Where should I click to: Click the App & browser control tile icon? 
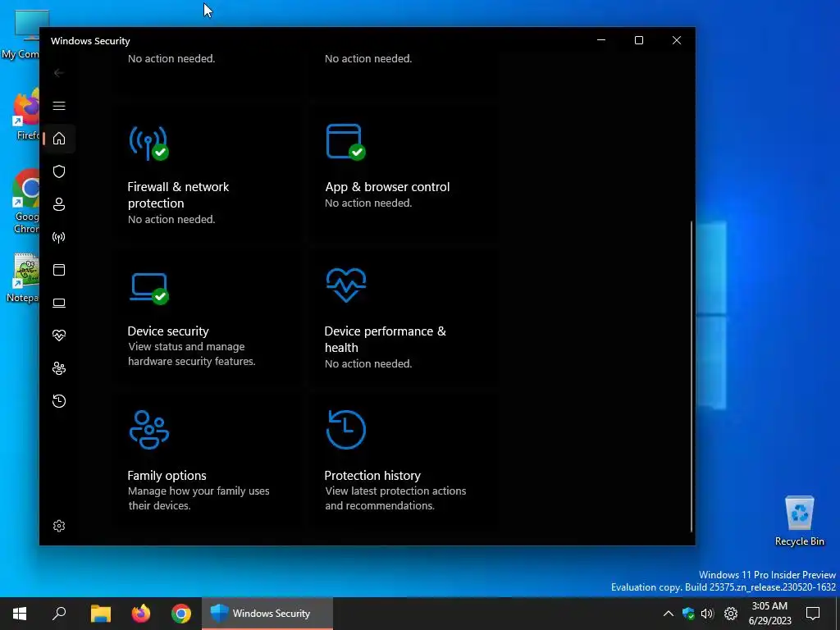coord(346,142)
